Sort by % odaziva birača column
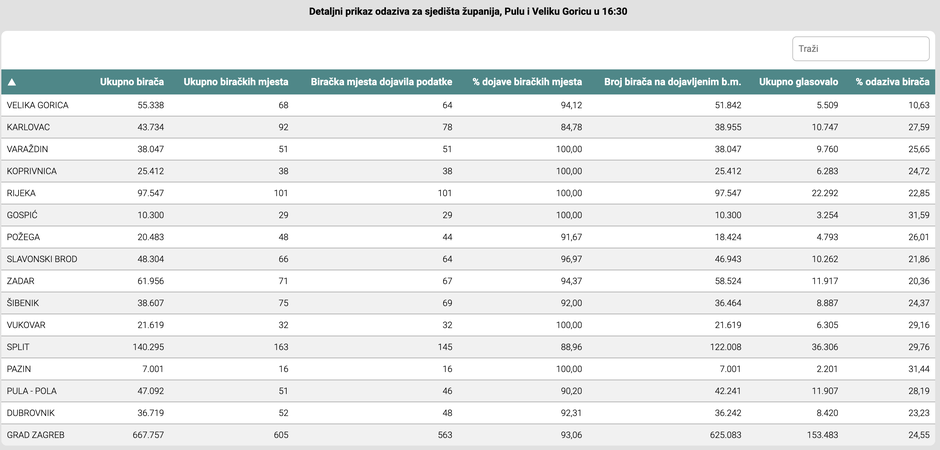The height and width of the screenshot is (450, 940). (893, 82)
